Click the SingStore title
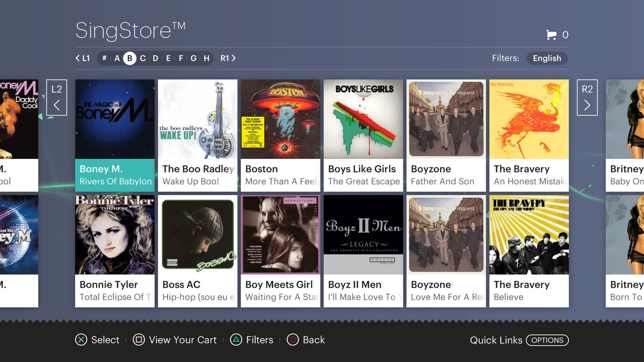The image size is (644, 362). pyautogui.click(x=130, y=31)
